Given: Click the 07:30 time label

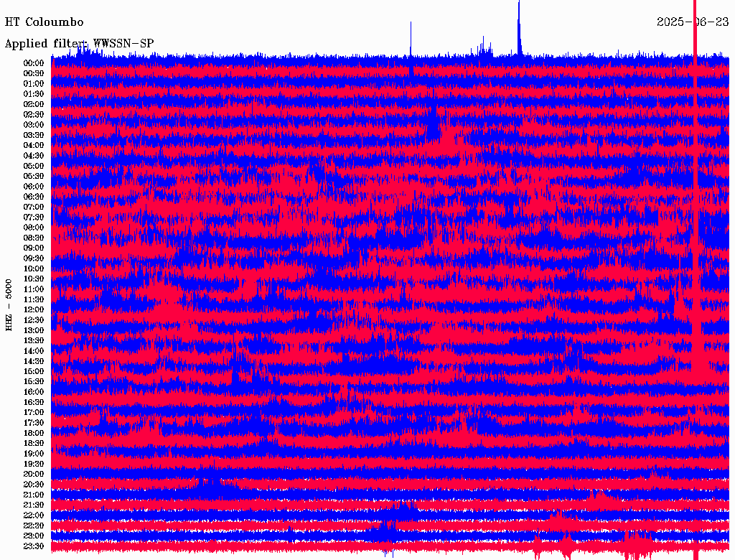Looking at the screenshot, I should coord(34,218).
